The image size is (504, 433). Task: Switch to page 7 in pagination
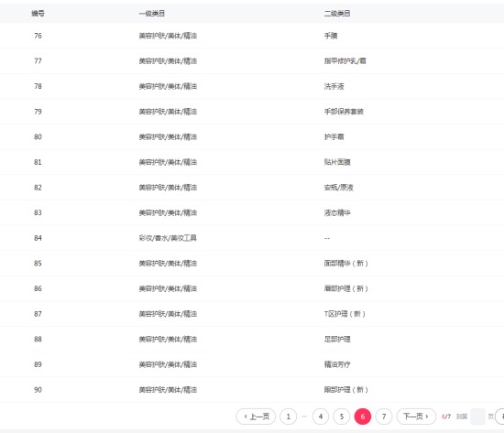coord(384,417)
